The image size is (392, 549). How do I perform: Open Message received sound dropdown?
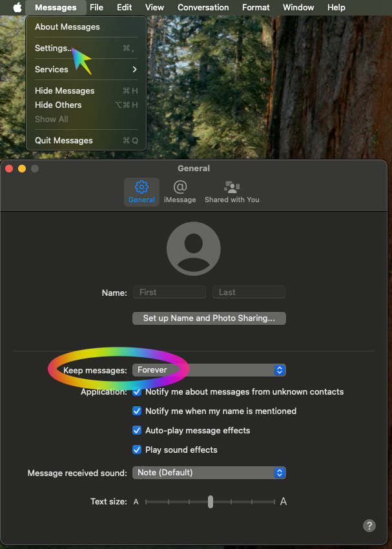tap(209, 473)
